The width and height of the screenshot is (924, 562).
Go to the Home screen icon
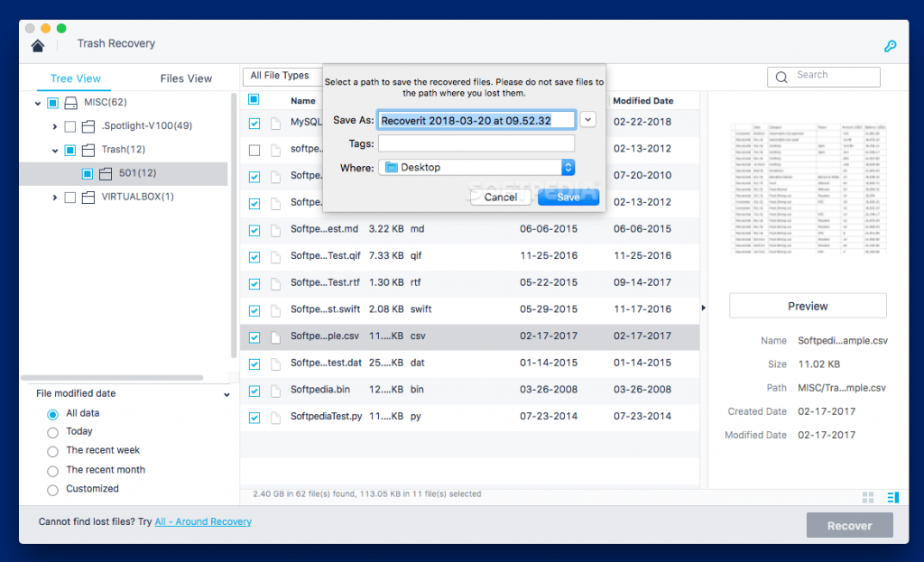pos(38,46)
